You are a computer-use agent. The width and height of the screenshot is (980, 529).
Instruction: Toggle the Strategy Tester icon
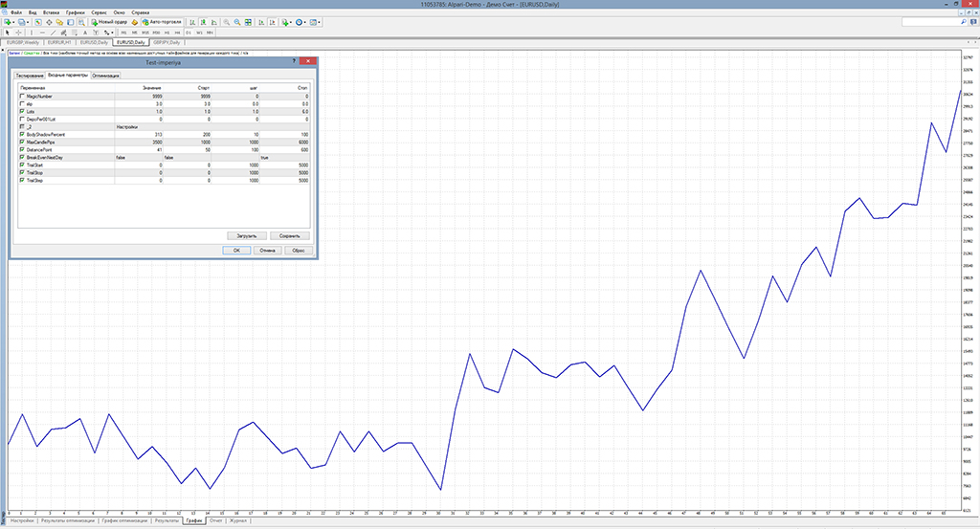pos(81,22)
